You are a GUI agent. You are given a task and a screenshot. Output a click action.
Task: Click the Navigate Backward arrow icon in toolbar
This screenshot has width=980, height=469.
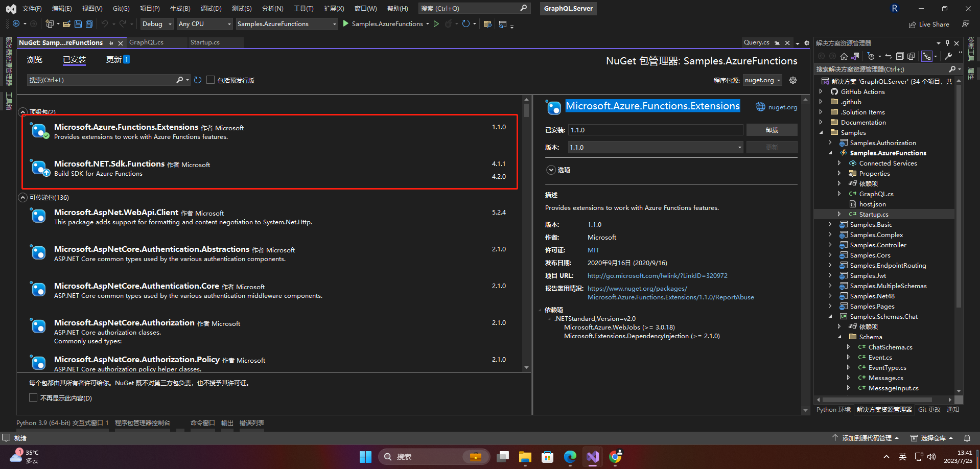16,24
